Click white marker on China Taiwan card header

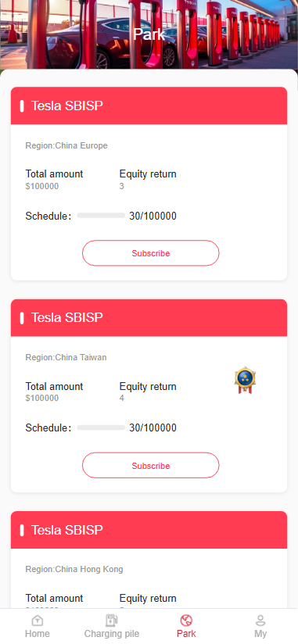coord(22,317)
